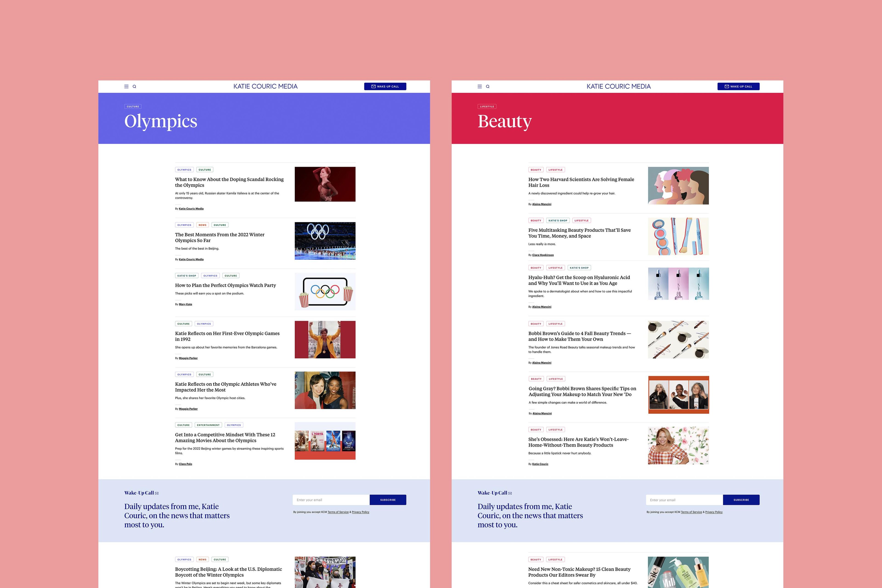Click Katie Couric Media logo on Beauty page
Viewport: 882px width, 588px height.
[x=618, y=86]
